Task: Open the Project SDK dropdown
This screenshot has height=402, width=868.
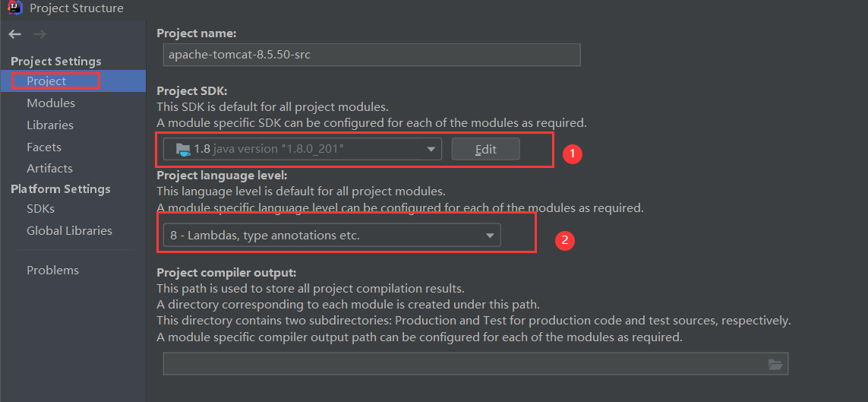Action: 302,149
